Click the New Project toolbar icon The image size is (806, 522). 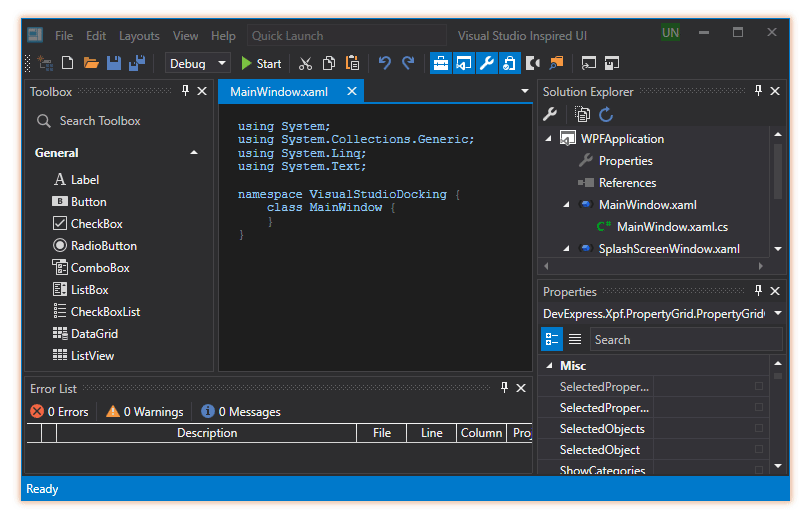pos(45,63)
